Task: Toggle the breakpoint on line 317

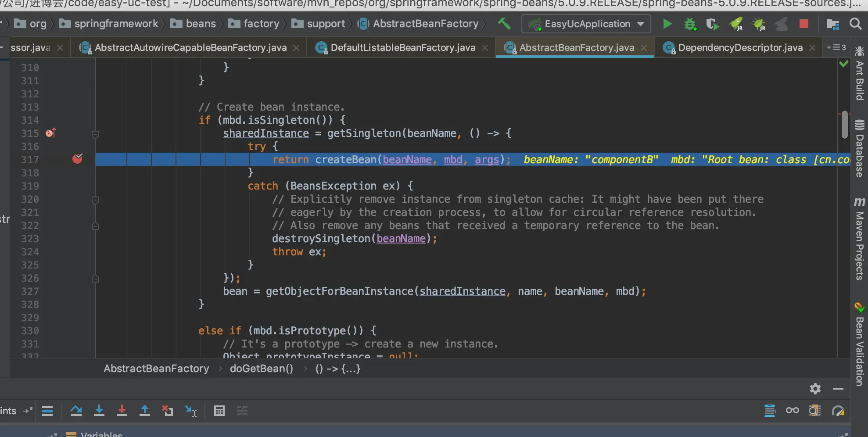Action: tap(77, 159)
